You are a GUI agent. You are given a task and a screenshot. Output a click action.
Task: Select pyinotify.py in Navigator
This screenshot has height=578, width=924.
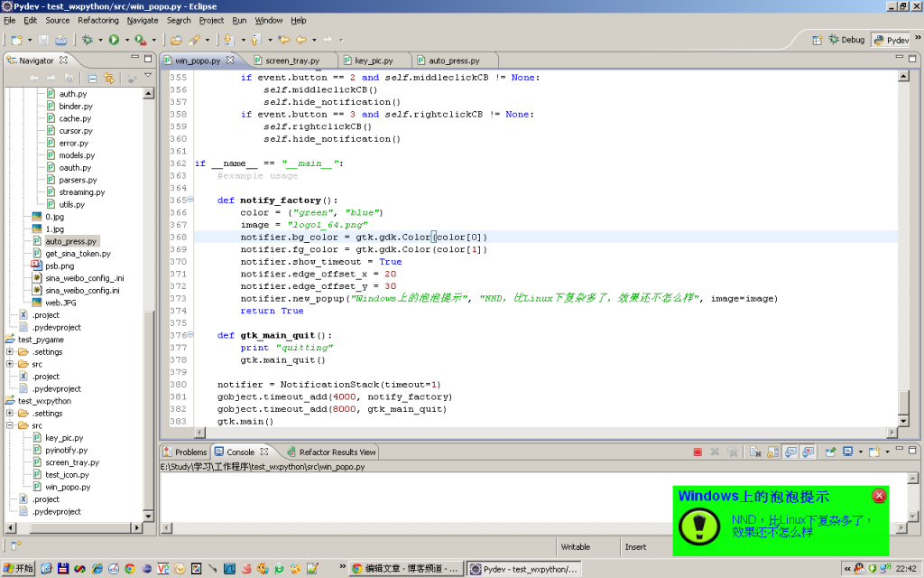pyautogui.click(x=66, y=450)
